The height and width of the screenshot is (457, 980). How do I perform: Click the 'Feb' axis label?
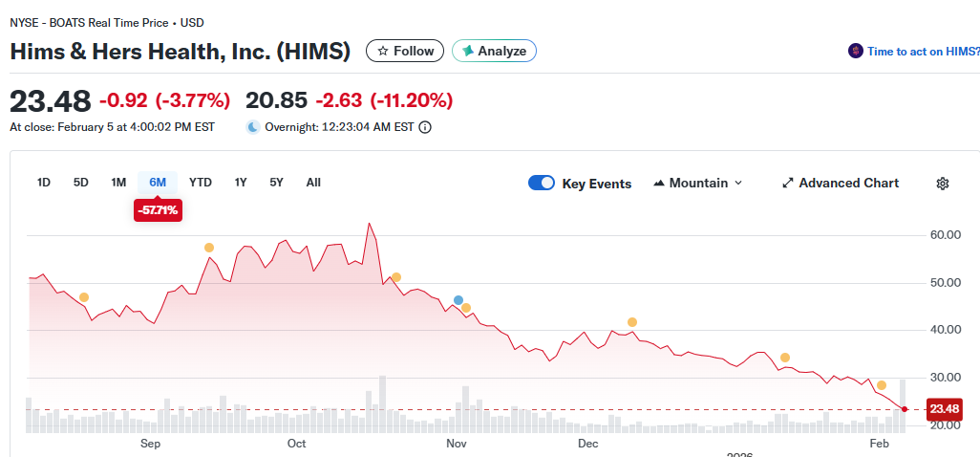pyautogui.click(x=880, y=444)
